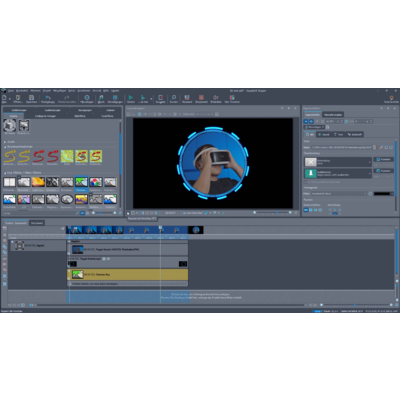Click the Anpassen button beside Ausblendung

[383, 171]
